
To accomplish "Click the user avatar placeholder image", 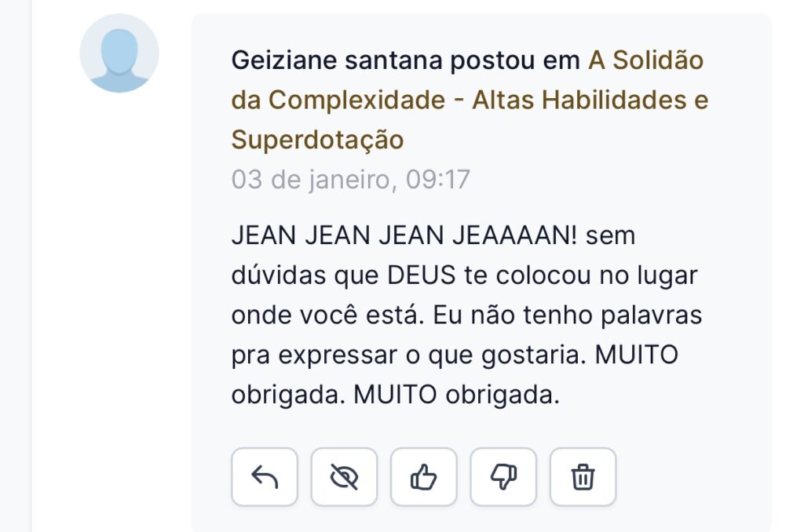I will [x=119, y=53].
